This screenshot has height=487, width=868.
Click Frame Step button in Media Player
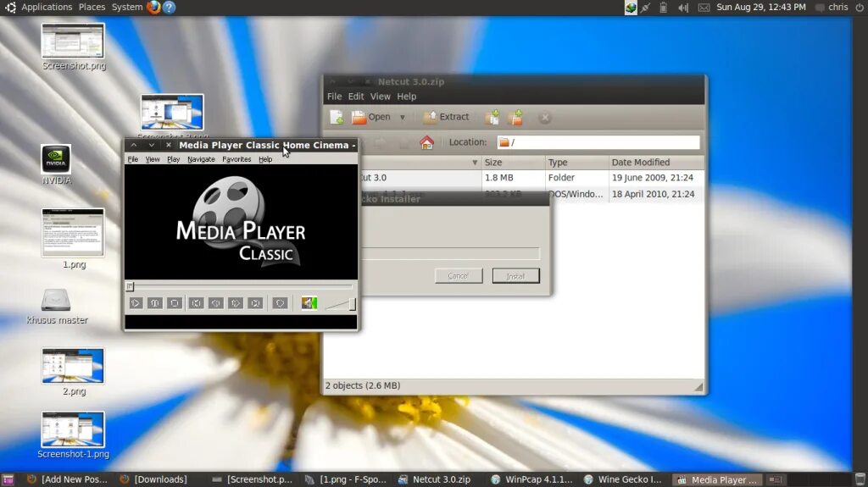(280, 303)
